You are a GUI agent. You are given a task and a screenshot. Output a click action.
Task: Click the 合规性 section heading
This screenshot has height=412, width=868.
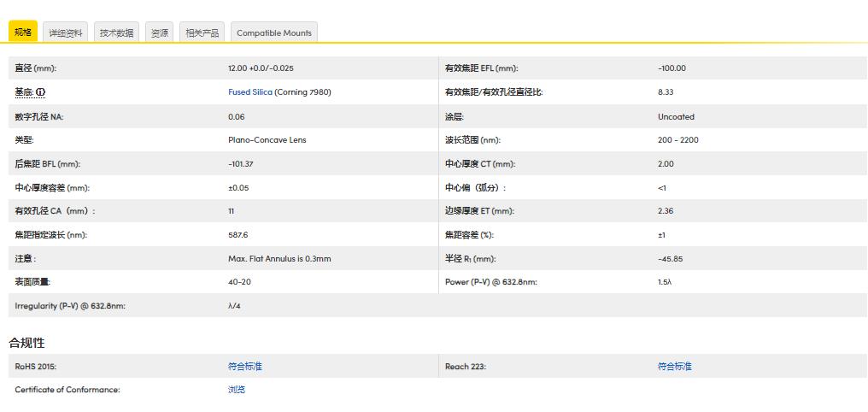pos(26,343)
